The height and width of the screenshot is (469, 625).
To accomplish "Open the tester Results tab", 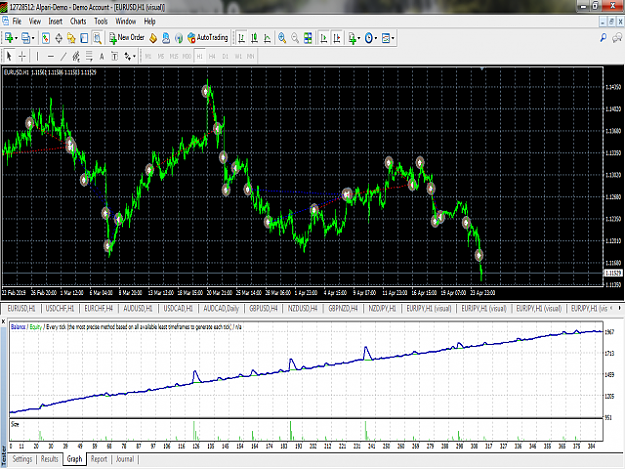I will (x=49, y=459).
